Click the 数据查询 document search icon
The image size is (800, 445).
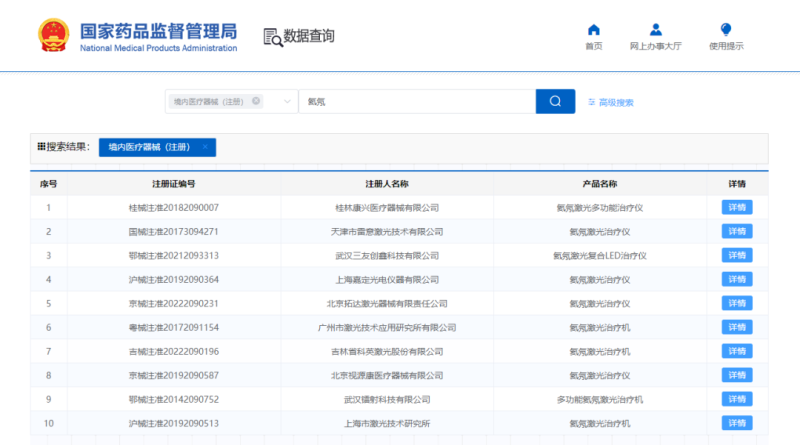click(x=272, y=37)
